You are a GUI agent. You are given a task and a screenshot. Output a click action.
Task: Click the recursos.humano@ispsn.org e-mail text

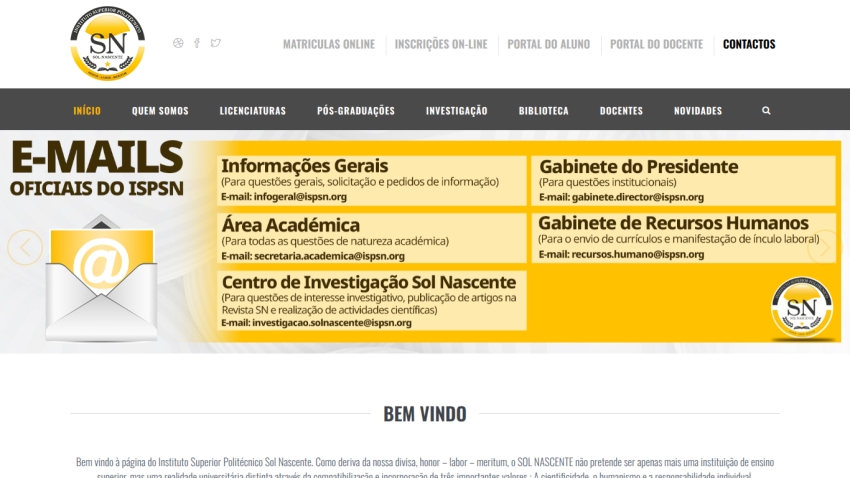click(x=638, y=254)
